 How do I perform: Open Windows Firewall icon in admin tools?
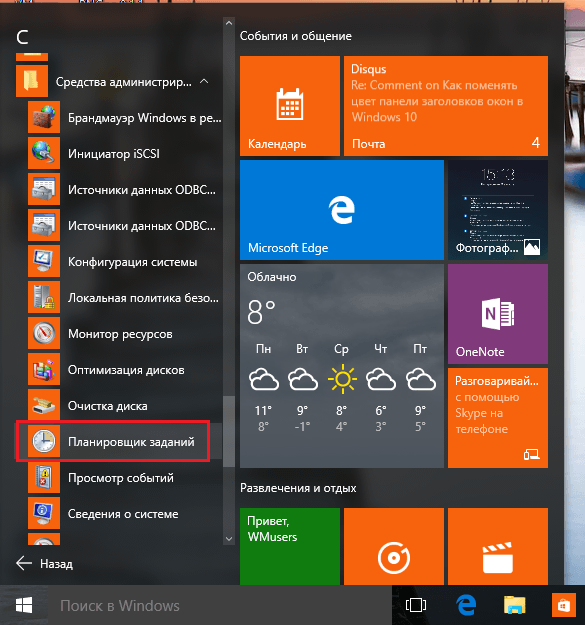(x=44, y=117)
